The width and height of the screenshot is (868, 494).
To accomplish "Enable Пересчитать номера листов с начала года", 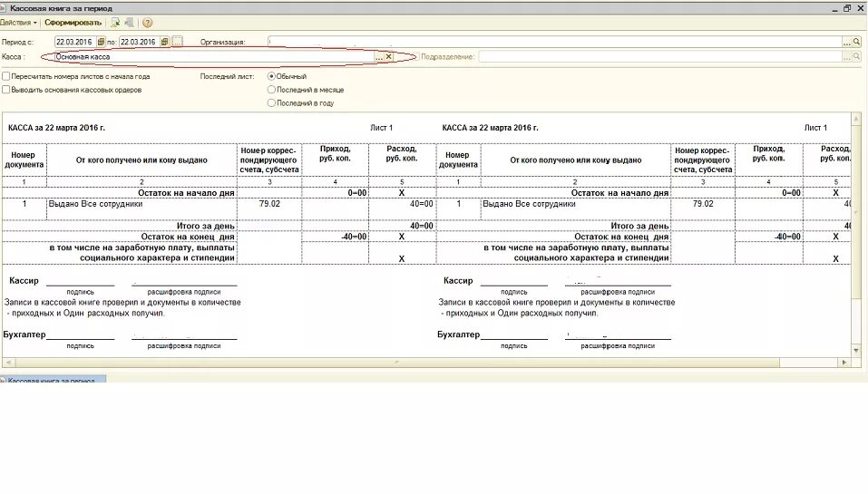I will 6,76.
